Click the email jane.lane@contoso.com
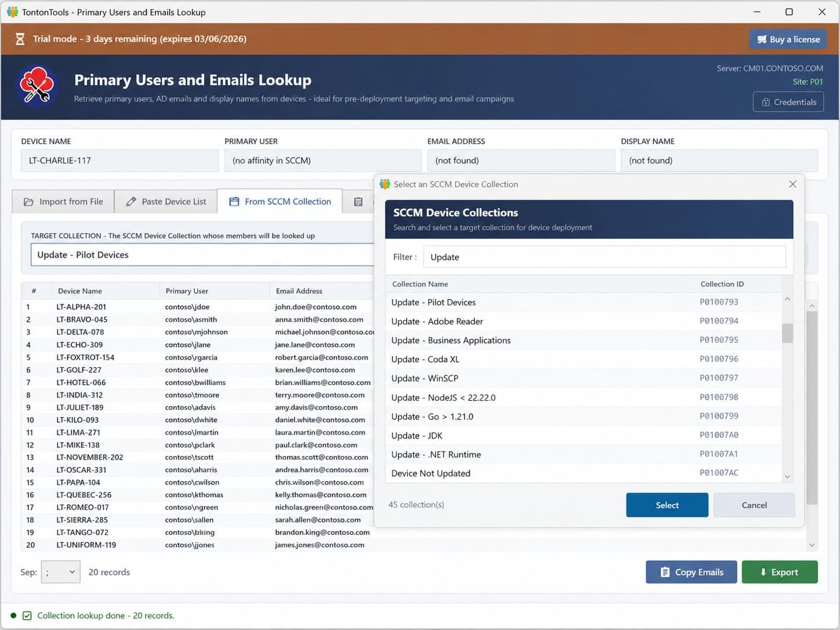 tap(314, 345)
